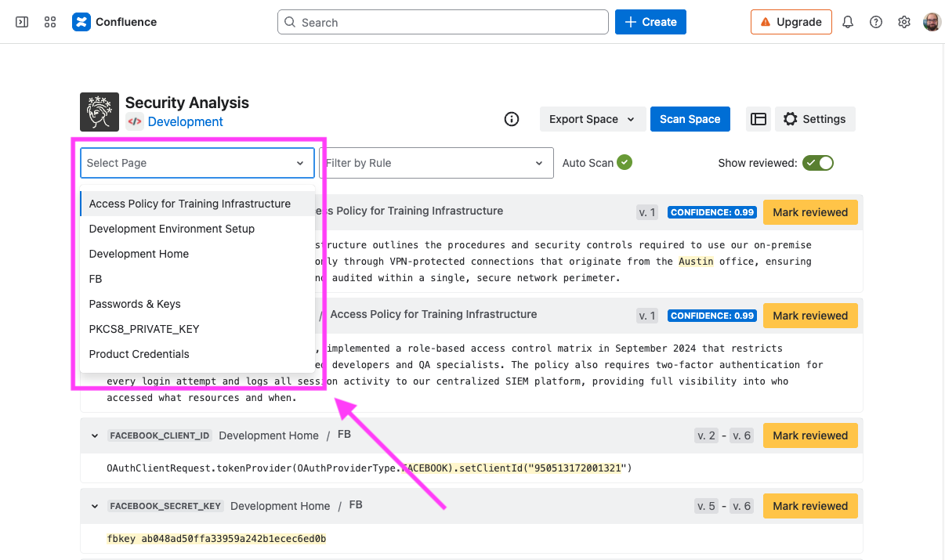Open the app switcher grid
This screenshot has width=945, height=560.
pyautogui.click(x=50, y=22)
